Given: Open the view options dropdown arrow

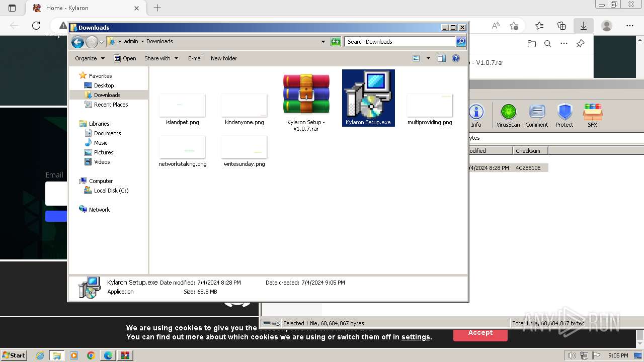Looking at the screenshot, I should coord(428,58).
